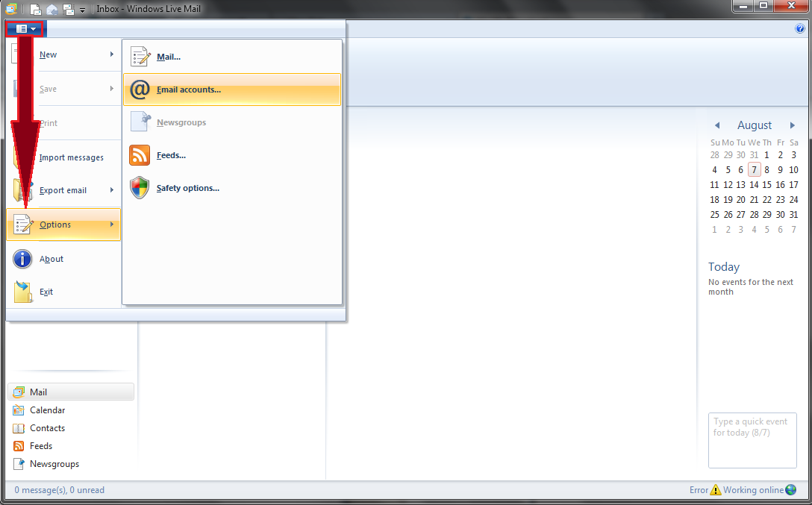This screenshot has height=505, width=812.
Task: Select Safety options... entry
Action: pyautogui.click(x=232, y=188)
